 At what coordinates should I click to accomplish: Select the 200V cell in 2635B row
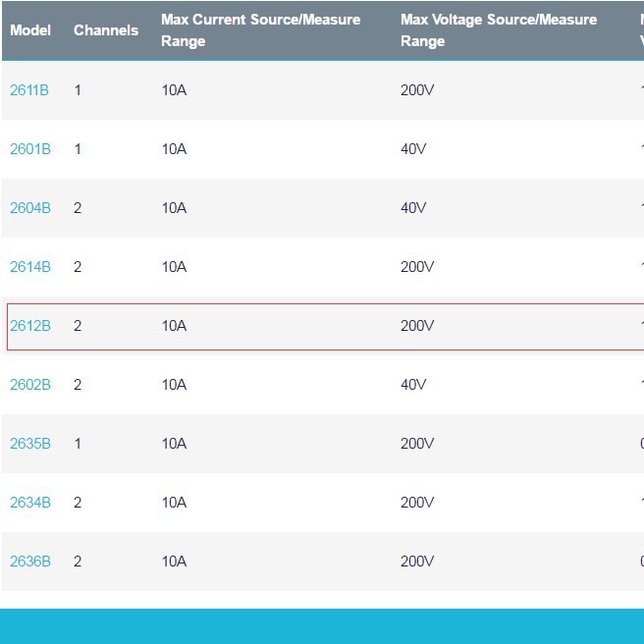coord(417,444)
